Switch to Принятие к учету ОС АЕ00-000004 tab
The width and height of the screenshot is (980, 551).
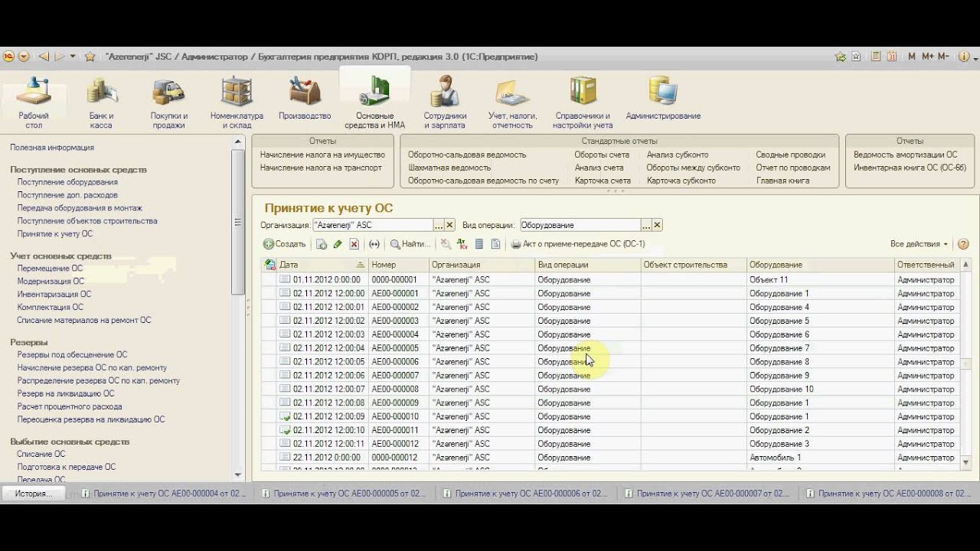point(162,494)
